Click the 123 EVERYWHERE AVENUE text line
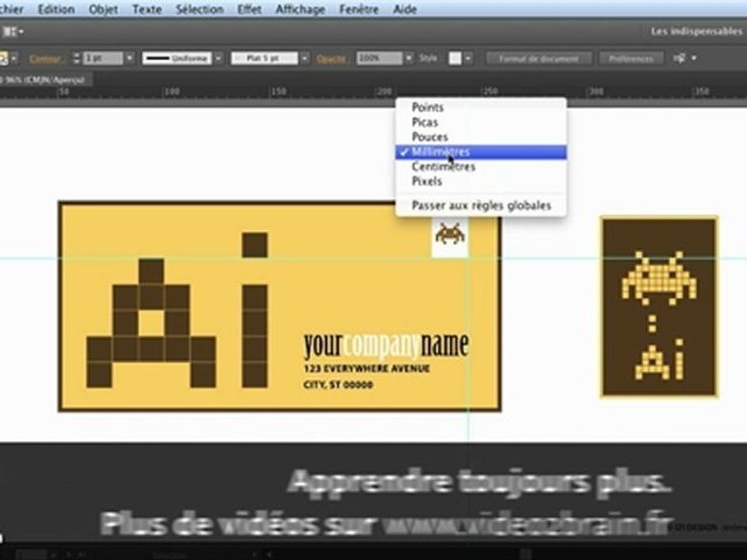Viewport: 747px width, 560px height. (366, 369)
